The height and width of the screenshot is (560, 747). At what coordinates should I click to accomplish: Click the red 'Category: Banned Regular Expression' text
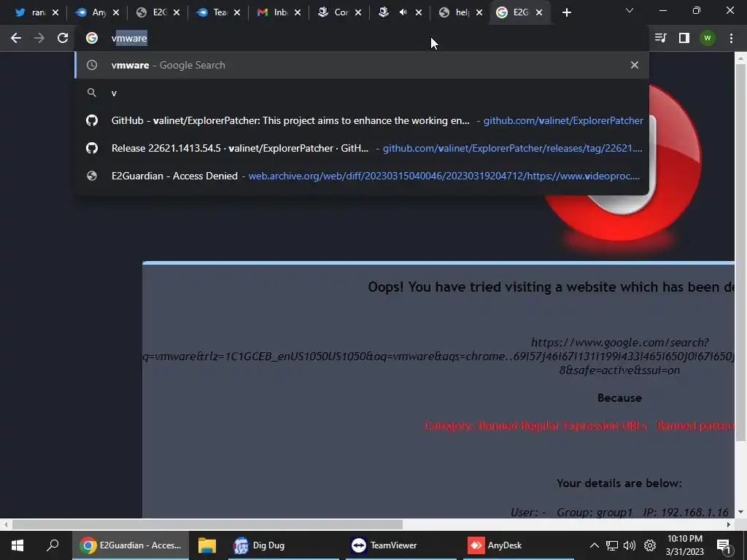536,426
